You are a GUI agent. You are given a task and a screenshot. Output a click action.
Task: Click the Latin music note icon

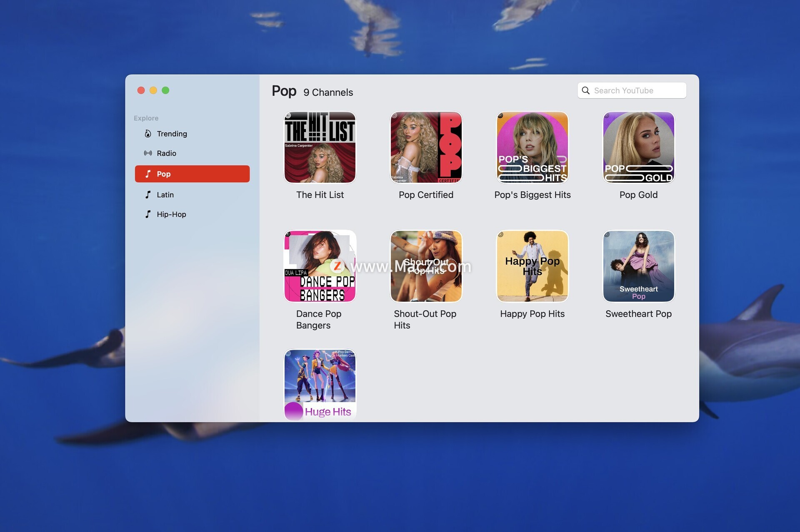(x=148, y=194)
